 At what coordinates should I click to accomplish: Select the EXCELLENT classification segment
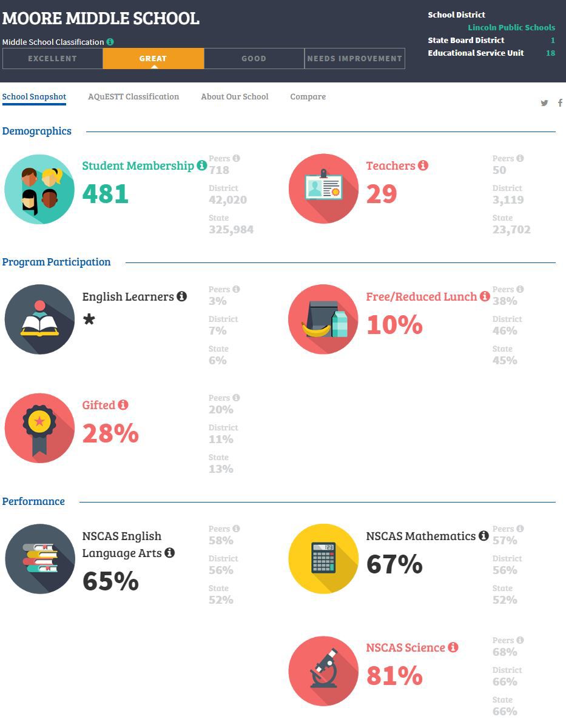click(53, 59)
